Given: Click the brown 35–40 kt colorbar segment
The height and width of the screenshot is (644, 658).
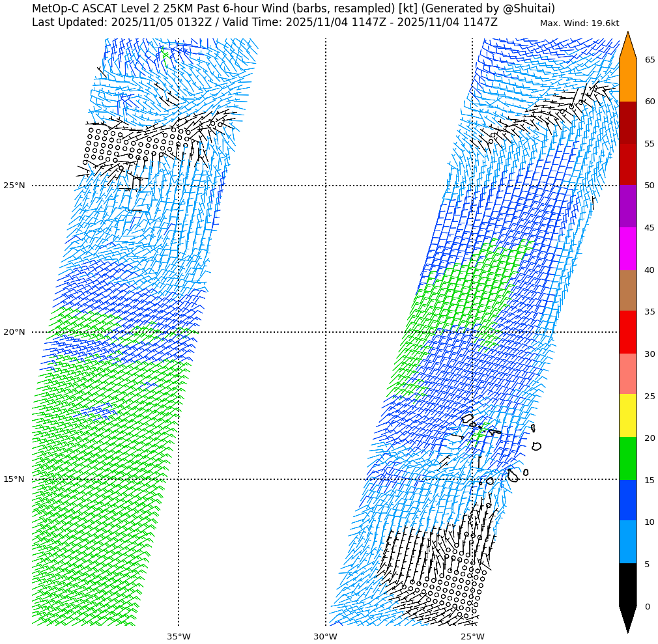Looking at the screenshot, I should (x=627, y=290).
